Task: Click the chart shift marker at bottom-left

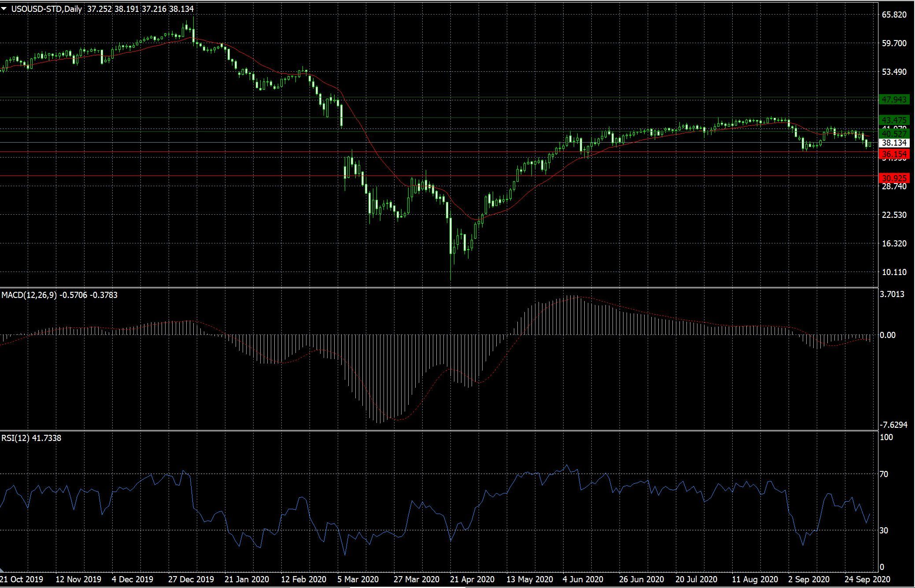Action: tap(2, 571)
